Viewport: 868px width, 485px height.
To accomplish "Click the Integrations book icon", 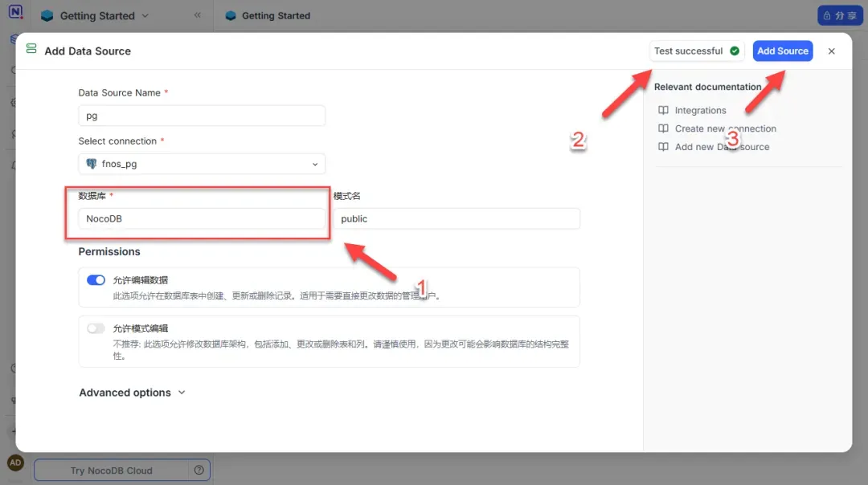I will (662, 110).
